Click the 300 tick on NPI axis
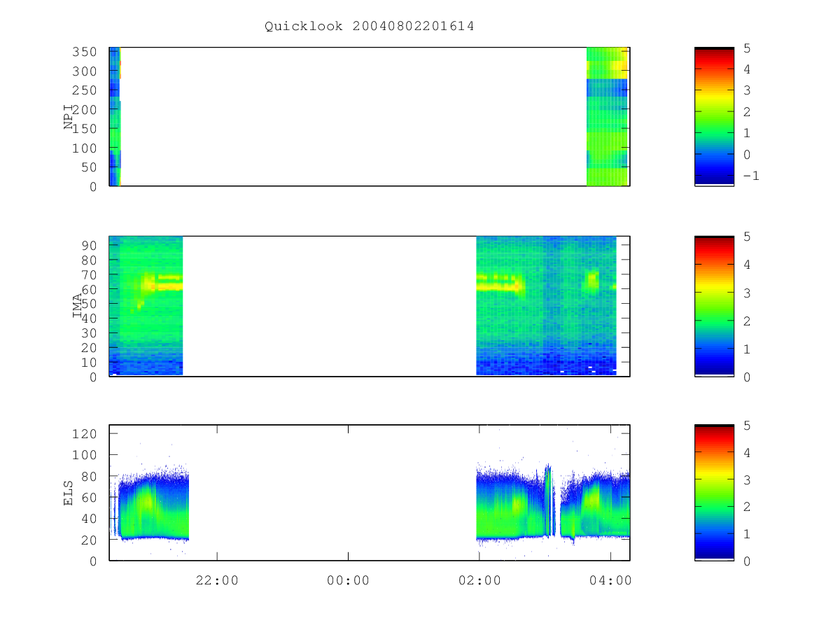 (x=85, y=71)
